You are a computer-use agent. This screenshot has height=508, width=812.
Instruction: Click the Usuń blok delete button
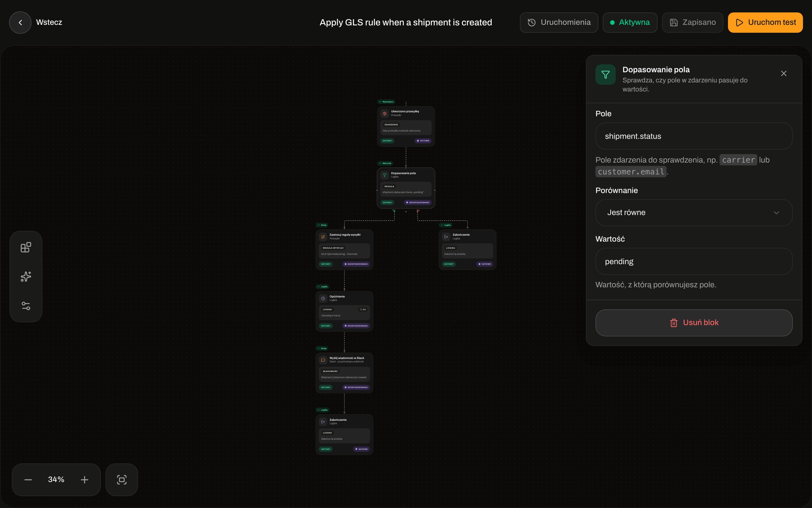[694, 323]
